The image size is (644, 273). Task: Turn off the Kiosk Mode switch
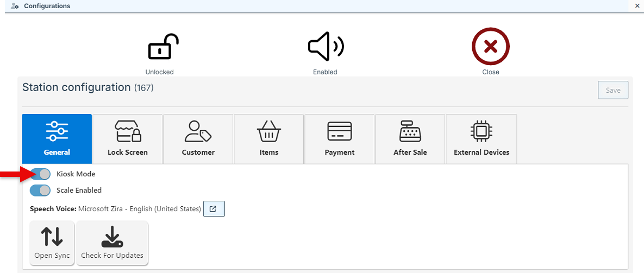[x=40, y=174]
